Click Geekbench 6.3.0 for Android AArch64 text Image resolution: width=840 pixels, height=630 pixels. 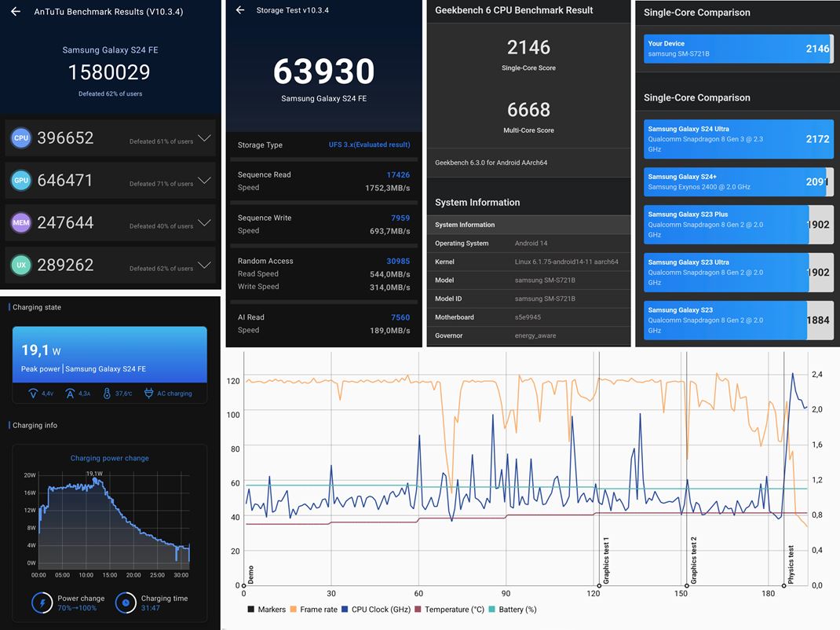[x=491, y=163]
